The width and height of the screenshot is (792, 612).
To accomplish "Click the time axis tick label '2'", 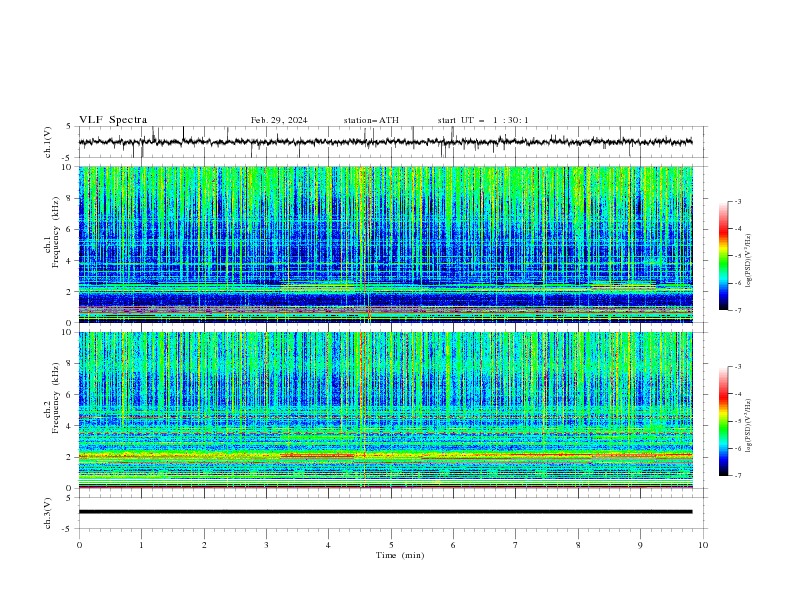I will [204, 545].
